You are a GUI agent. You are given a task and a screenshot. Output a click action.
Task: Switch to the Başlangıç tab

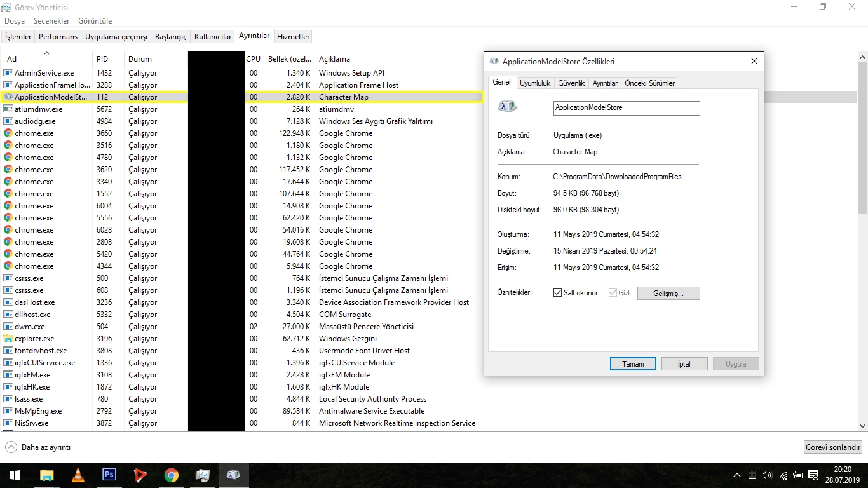(x=171, y=37)
